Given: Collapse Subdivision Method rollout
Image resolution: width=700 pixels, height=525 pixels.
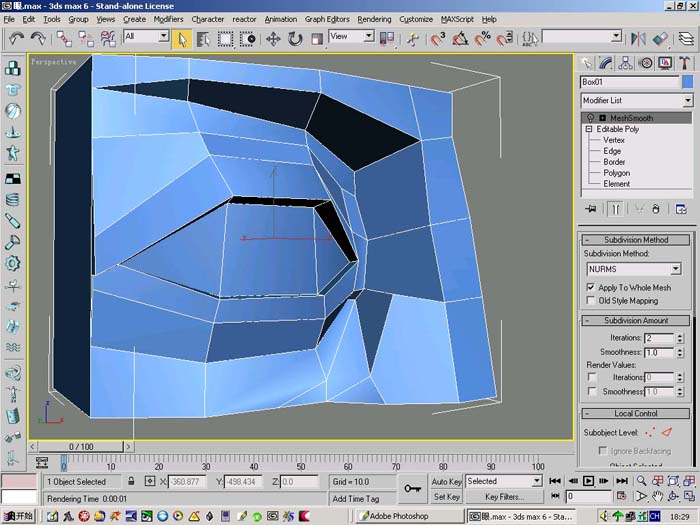Looking at the screenshot, I should (x=636, y=240).
